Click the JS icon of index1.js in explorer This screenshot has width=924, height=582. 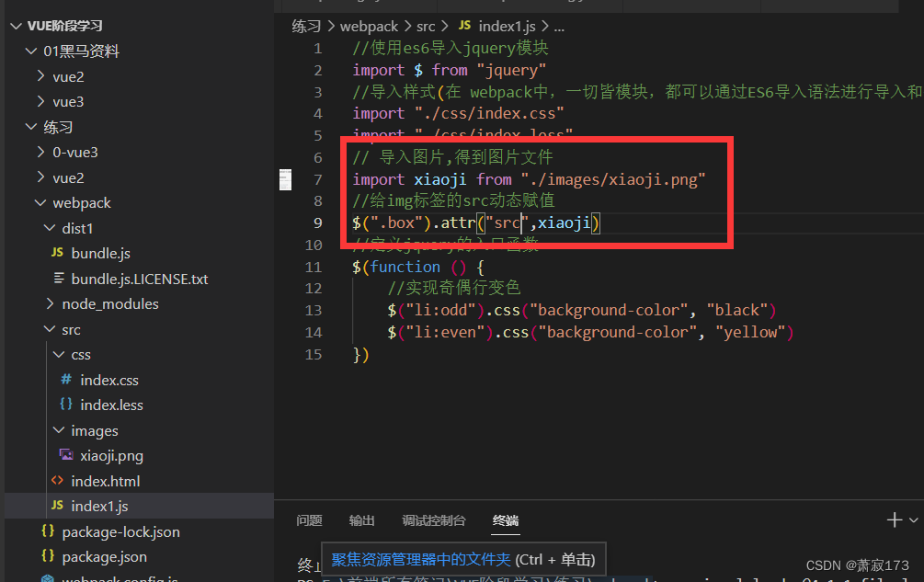click(x=57, y=506)
